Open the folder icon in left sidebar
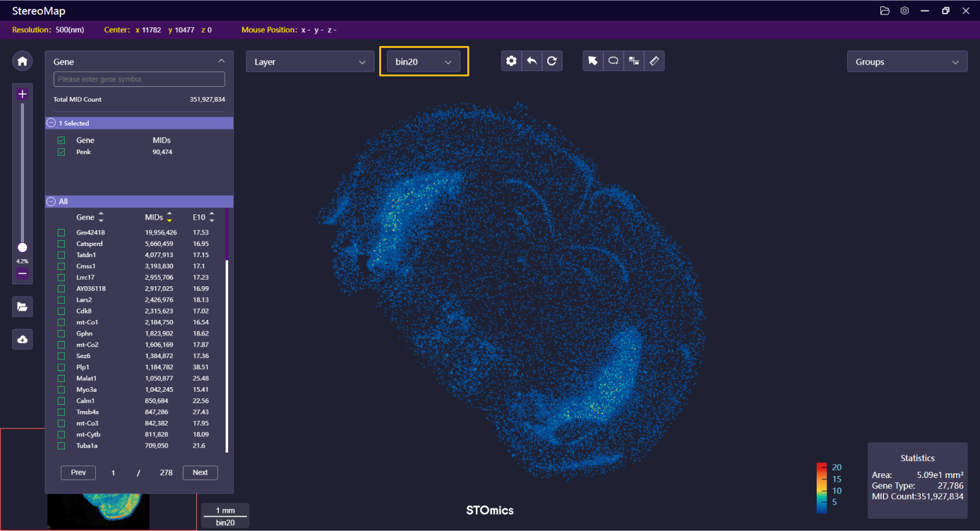 point(22,307)
